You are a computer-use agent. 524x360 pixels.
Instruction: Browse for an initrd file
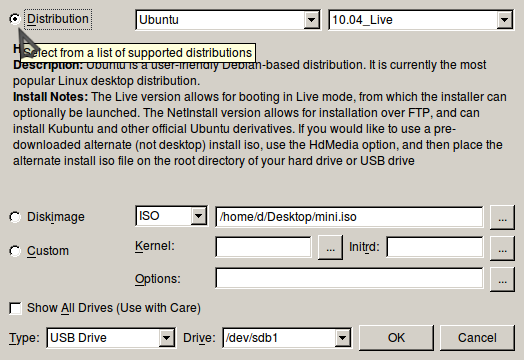502,248
